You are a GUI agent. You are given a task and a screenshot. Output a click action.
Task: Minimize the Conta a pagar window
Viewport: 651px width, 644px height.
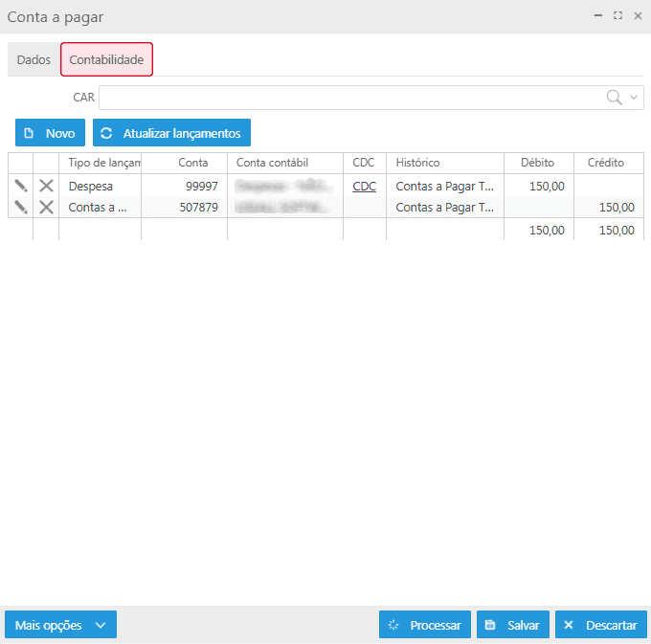click(x=598, y=16)
